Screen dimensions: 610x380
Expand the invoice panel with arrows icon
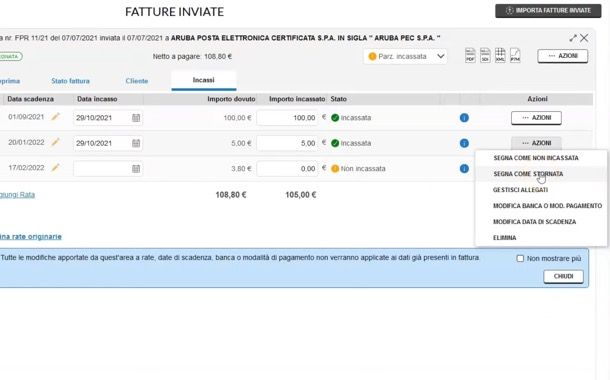point(573,38)
